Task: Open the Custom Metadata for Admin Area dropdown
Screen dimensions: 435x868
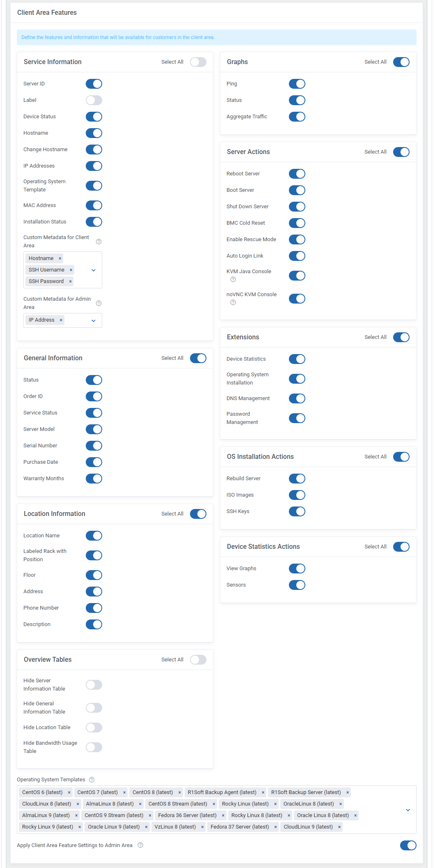Action: 94,320
